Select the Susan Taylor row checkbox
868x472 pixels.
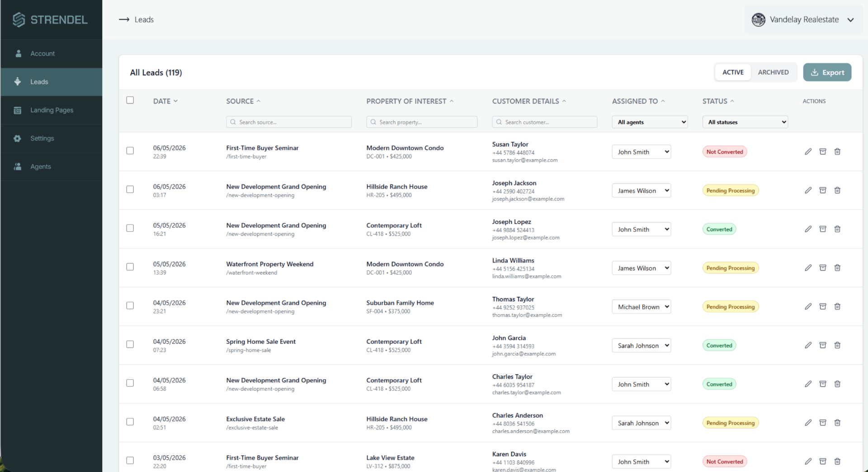(x=130, y=151)
